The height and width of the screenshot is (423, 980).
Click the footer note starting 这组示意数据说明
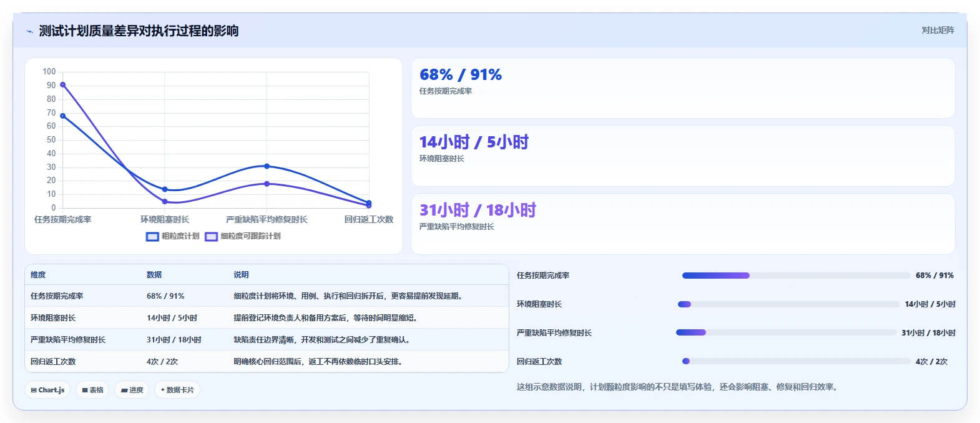point(679,387)
